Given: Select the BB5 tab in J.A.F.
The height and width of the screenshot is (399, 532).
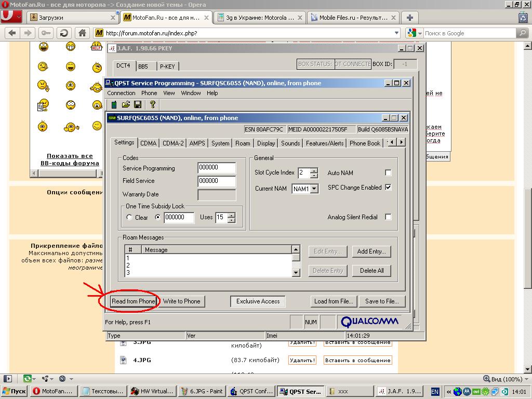Looking at the screenshot, I should (143, 66).
